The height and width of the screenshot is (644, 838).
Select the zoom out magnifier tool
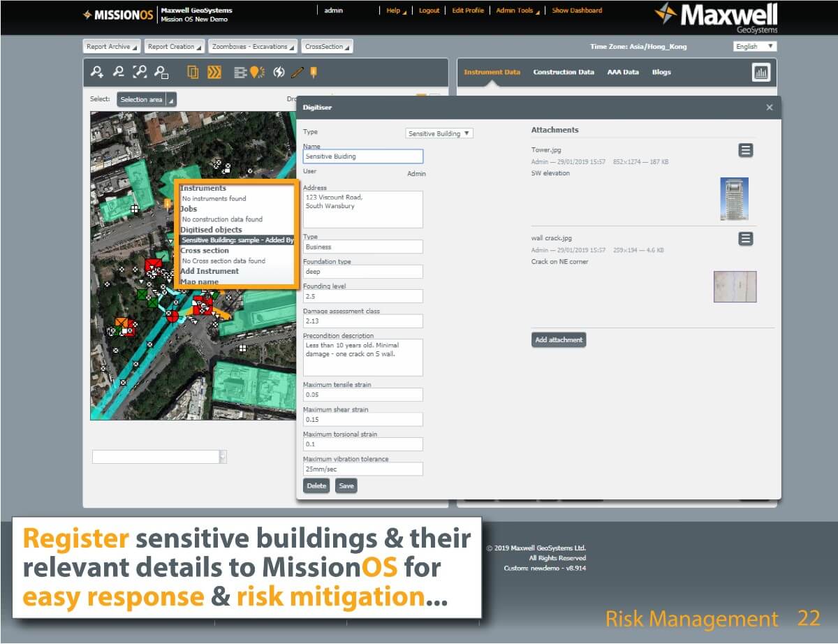coord(119,71)
